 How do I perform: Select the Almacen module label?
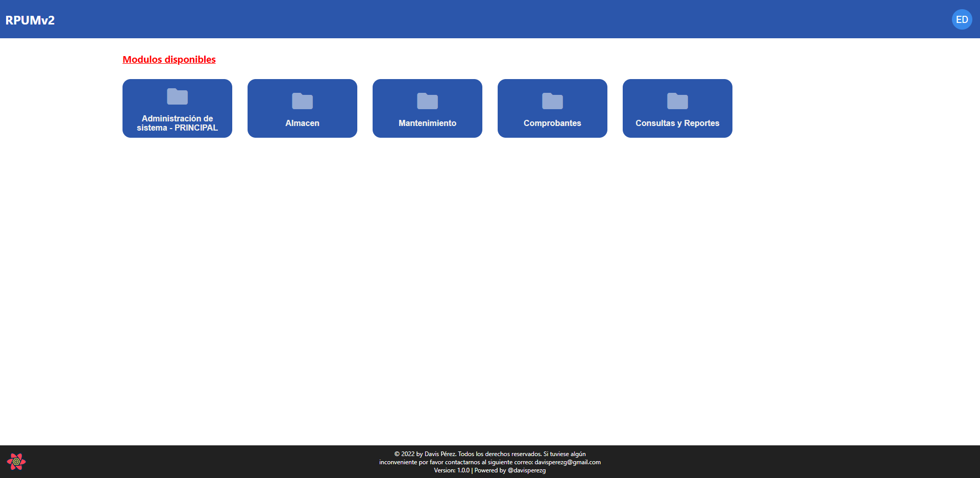[302, 123]
